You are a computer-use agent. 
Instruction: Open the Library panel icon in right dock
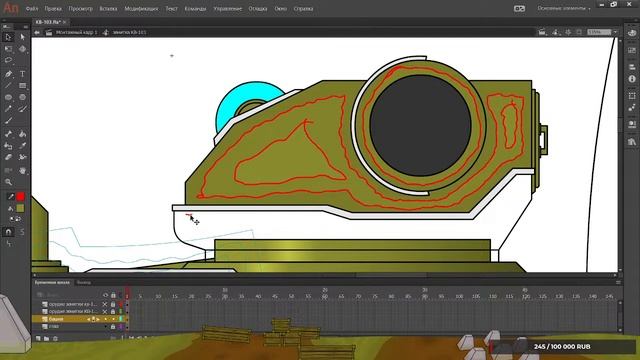pyautogui.click(x=632, y=142)
